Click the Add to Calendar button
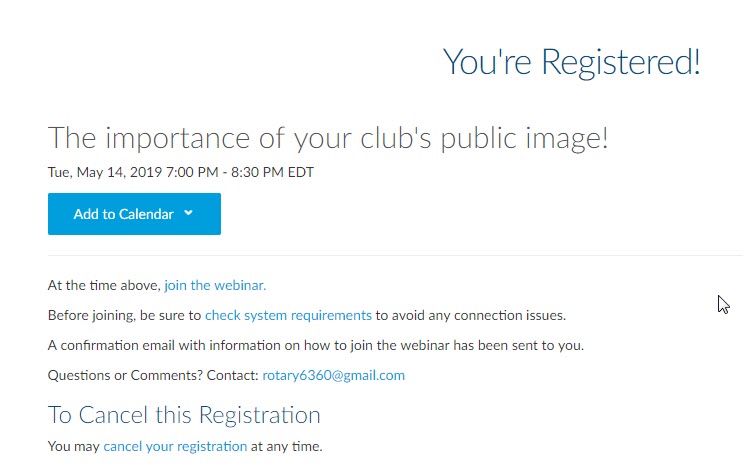Image resolution: width=743 pixels, height=471 pixels. point(134,214)
